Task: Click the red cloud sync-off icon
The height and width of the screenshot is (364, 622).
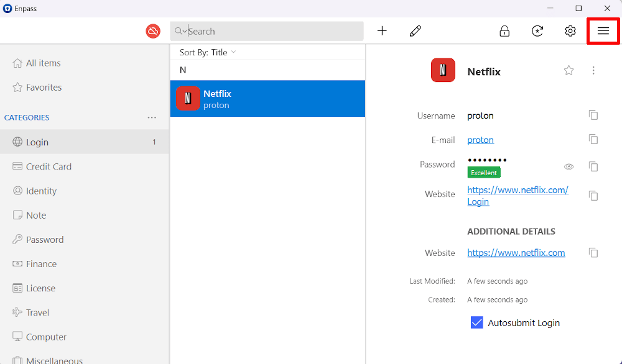Action: [x=153, y=31]
